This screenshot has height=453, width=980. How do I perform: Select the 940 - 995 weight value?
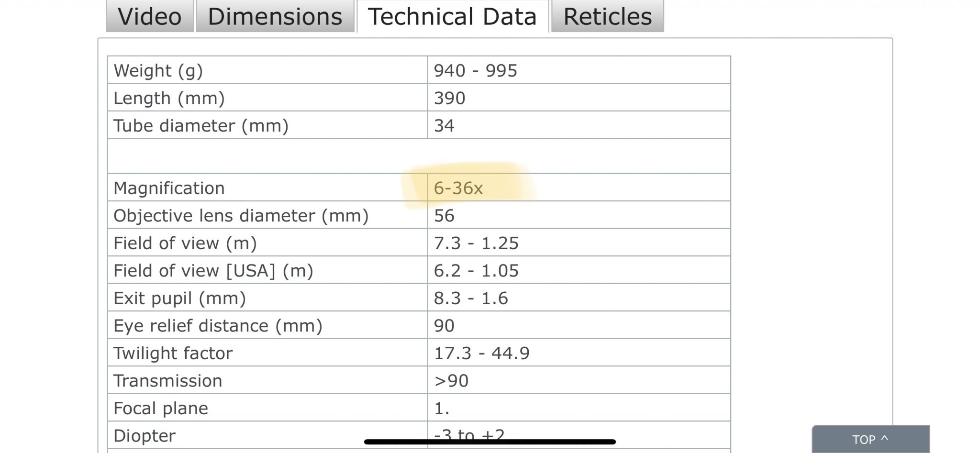click(475, 71)
